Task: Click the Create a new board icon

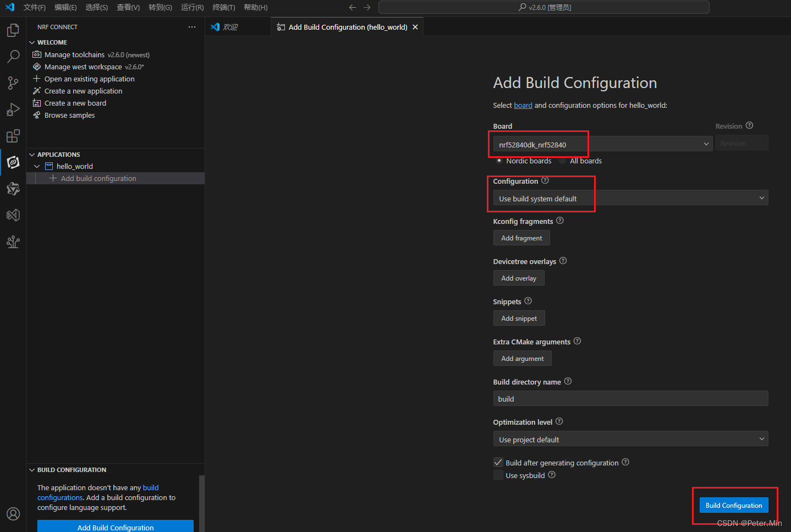Action: point(37,103)
